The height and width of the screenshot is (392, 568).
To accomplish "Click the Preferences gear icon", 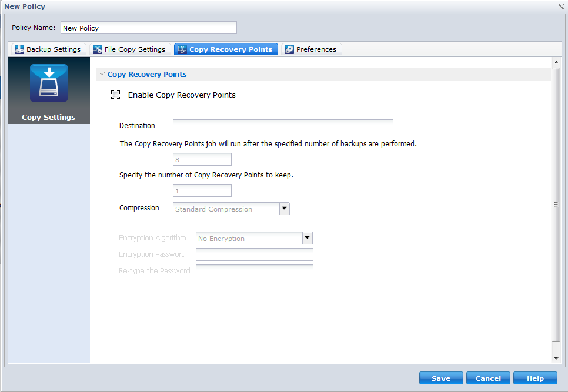I will coord(289,49).
